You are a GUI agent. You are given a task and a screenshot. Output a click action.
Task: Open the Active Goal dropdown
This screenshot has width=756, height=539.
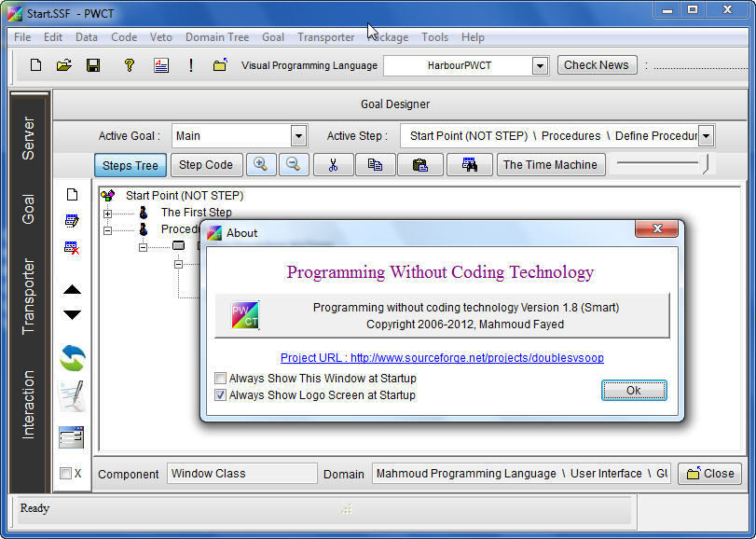click(x=298, y=136)
